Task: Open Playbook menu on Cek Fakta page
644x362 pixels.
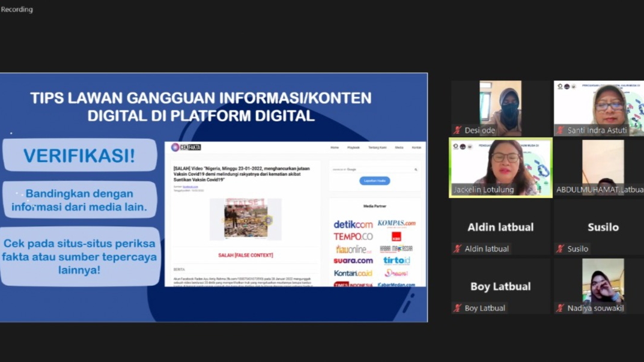Action: 353,147
